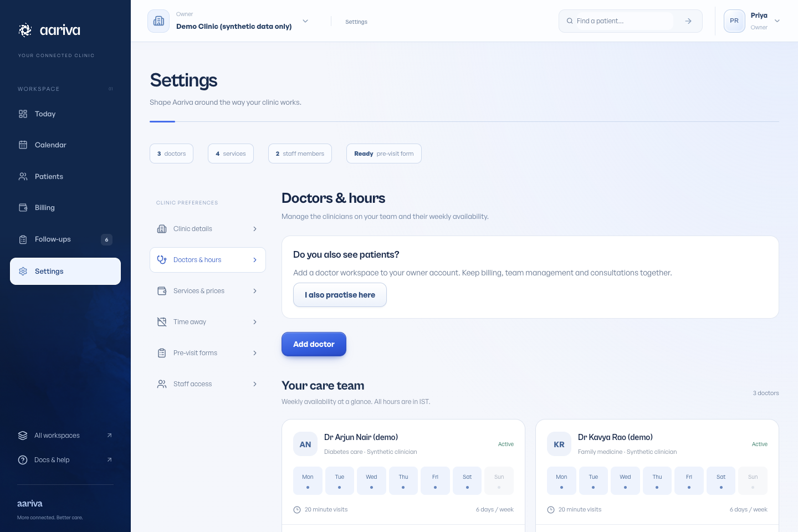Open the Services & prices section
This screenshot has width=798, height=532.
coord(208,291)
